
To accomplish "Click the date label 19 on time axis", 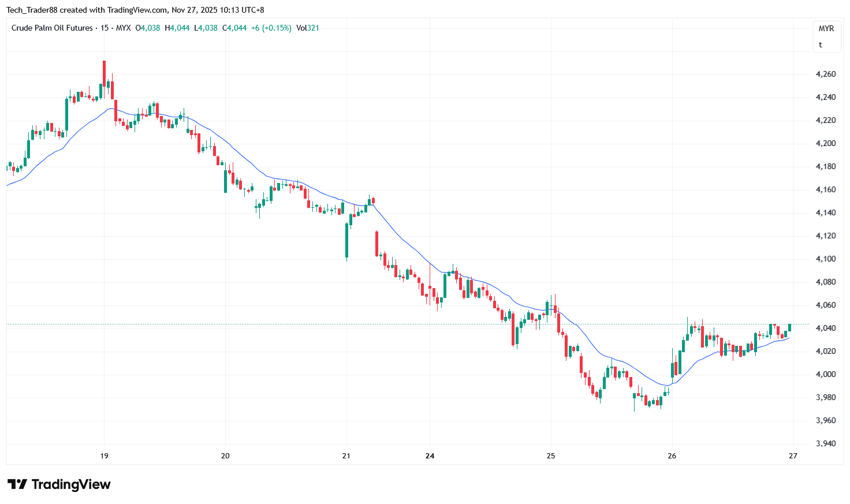I will [104, 456].
